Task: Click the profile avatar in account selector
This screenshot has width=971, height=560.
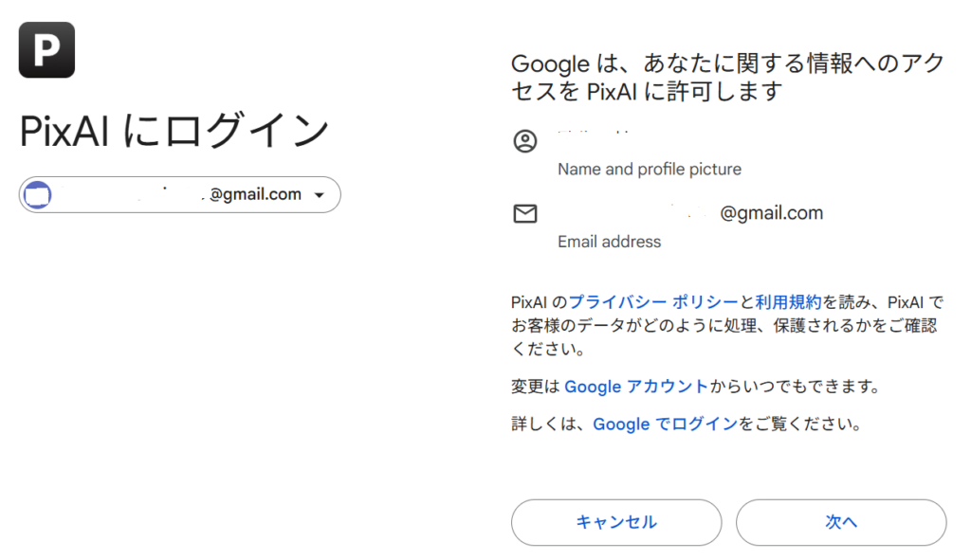Action: (37, 195)
